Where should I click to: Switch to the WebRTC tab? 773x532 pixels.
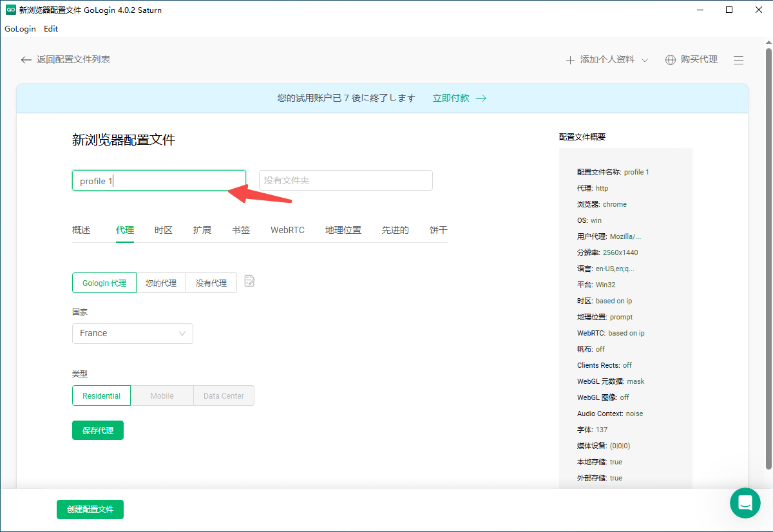coord(287,230)
